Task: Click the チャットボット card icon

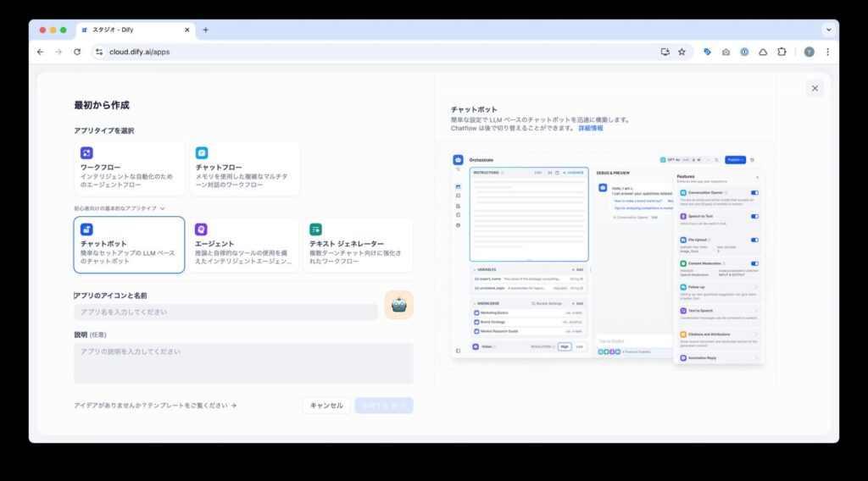Action: coord(86,229)
